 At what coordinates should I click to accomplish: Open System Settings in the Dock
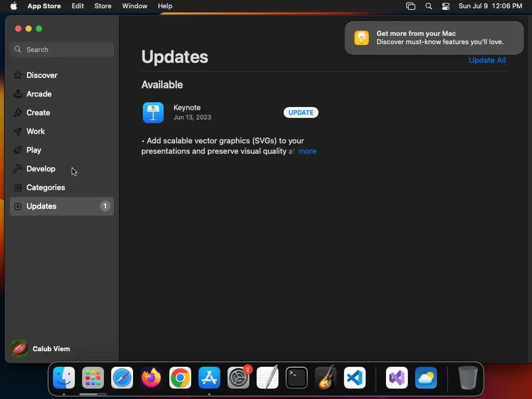pyautogui.click(x=238, y=378)
